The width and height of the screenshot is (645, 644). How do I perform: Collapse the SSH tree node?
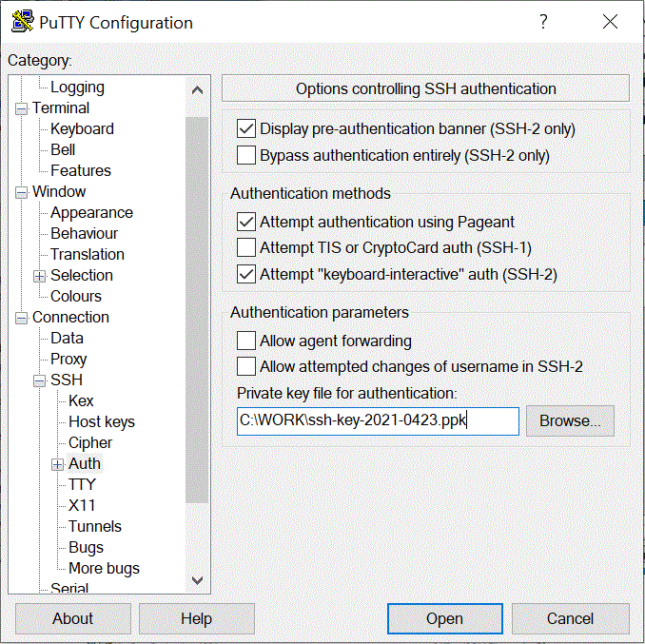pos(40,381)
